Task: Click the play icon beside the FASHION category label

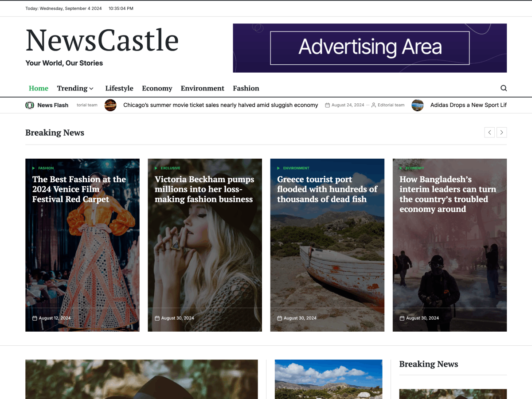Action: tap(34, 168)
